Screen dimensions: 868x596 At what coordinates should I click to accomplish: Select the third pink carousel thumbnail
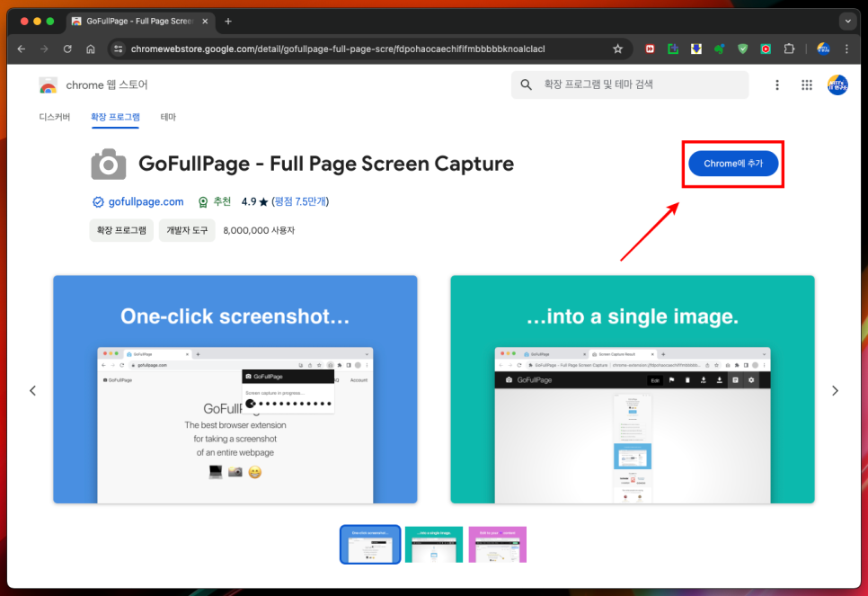pos(498,545)
